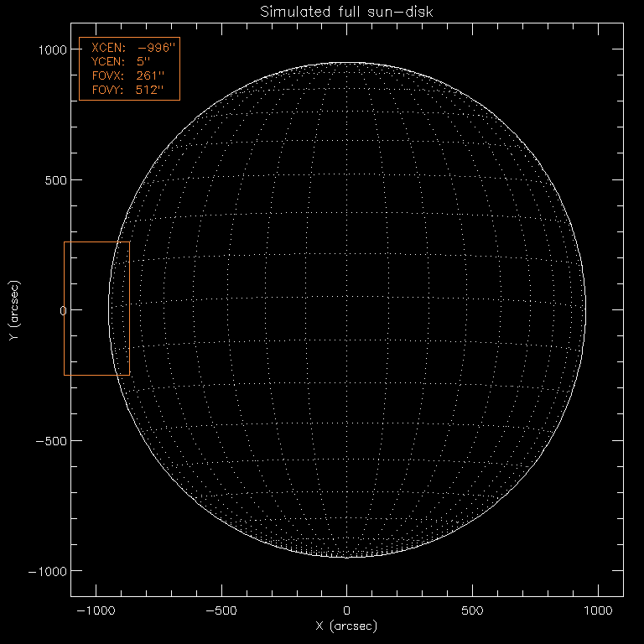Click the 500 tick label on Y axis
This screenshot has width=644, height=644.
coord(55,180)
